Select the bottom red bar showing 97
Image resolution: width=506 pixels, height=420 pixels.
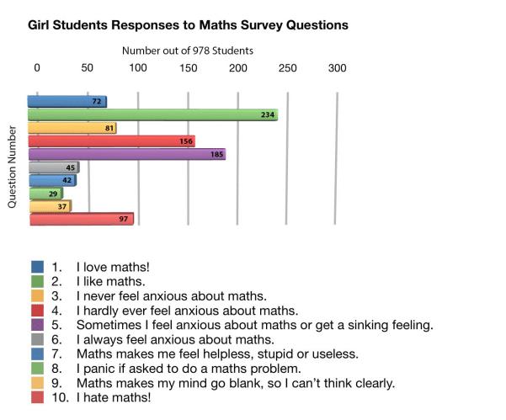tap(81, 219)
